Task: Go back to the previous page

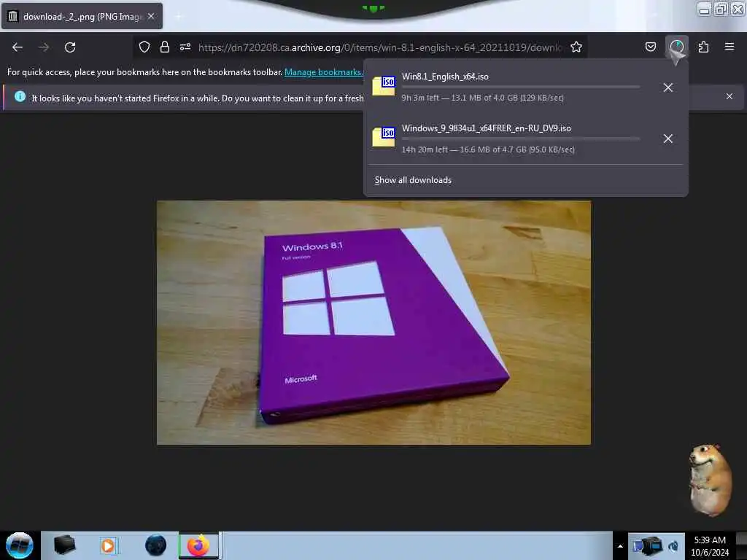Action: coord(18,47)
